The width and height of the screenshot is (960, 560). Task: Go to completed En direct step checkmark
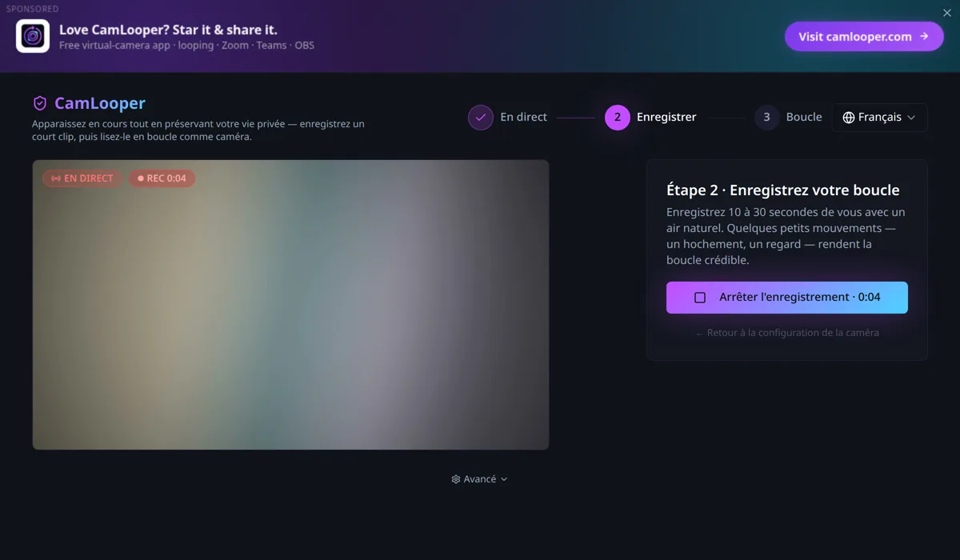[481, 118]
